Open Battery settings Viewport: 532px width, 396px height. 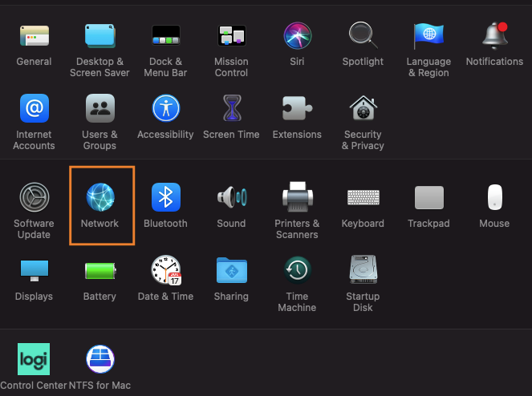(100, 272)
